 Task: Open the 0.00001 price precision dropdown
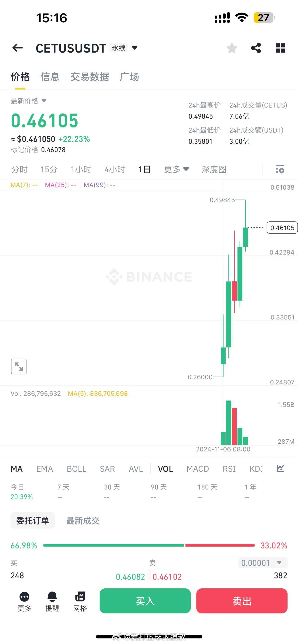coord(262,563)
